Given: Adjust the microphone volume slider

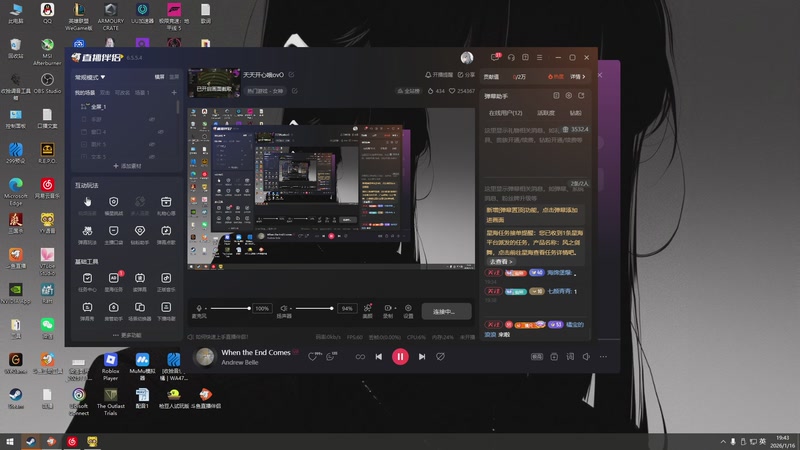Looking at the screenshot, I should (x=230, y=308).
